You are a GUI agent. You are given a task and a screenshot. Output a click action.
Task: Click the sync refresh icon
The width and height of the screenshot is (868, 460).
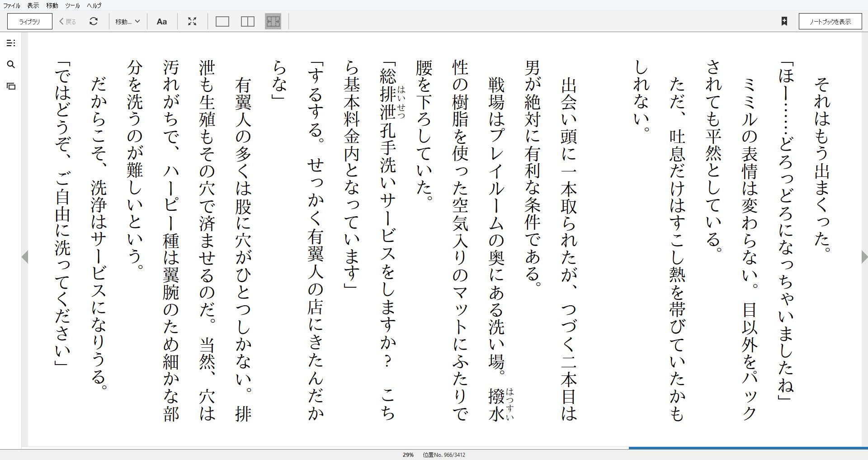94,21
